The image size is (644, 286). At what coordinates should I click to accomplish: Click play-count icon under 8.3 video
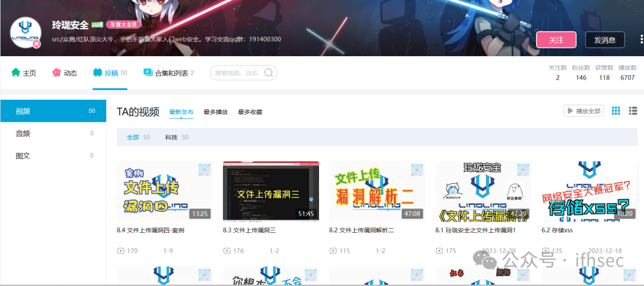coord(227,251)
